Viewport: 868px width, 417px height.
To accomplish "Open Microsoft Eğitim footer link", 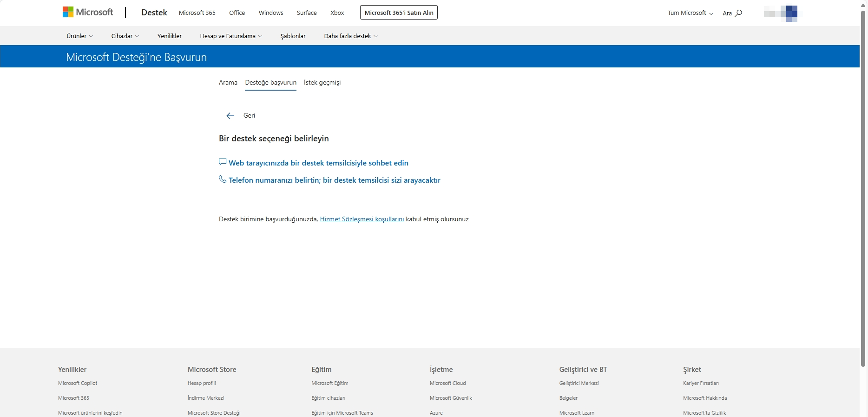I will coord(330,383).
